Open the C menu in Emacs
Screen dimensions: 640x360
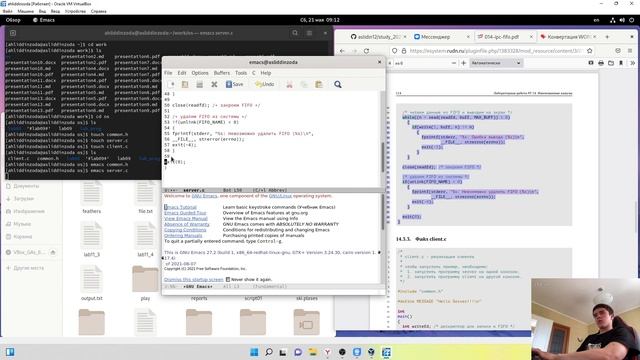(253, 73)
